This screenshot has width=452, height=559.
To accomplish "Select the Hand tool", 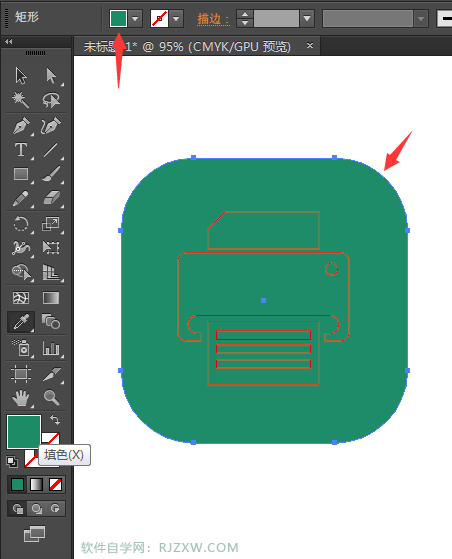I will click(21, 398).
